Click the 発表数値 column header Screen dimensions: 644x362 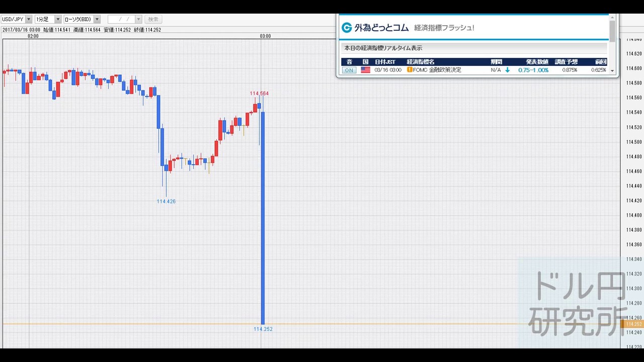pos(537,62)
